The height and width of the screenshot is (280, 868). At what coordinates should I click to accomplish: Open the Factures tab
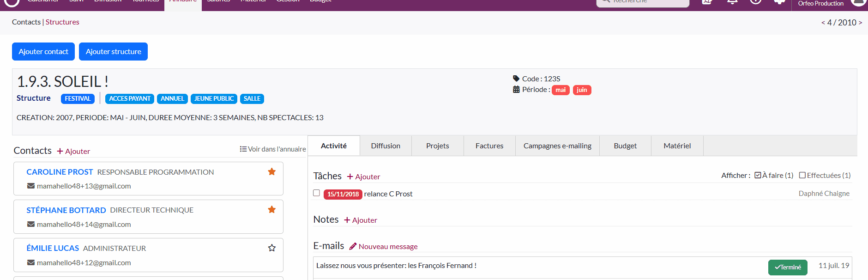(x=489, y=146)
